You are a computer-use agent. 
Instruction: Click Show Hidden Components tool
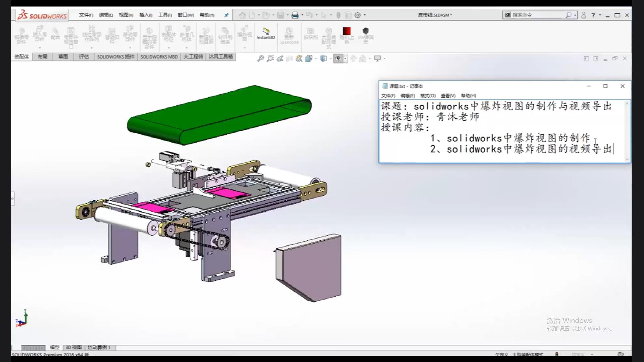[149, 38]
